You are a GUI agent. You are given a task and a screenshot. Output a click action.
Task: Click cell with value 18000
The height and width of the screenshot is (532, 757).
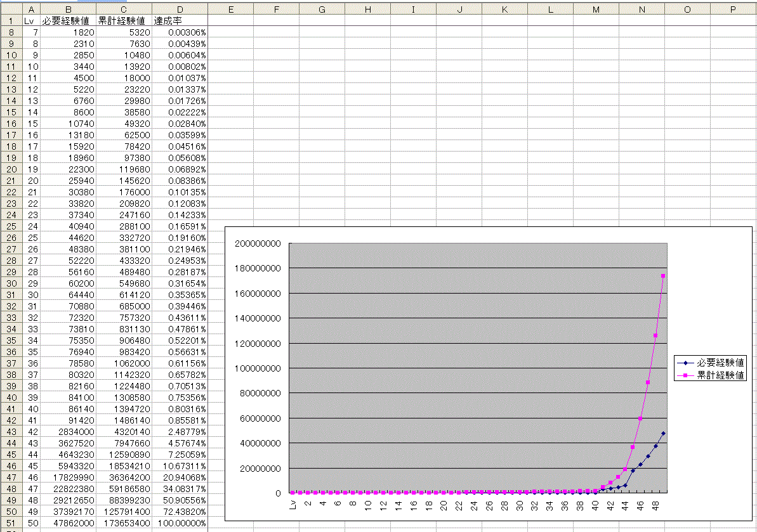124,78
